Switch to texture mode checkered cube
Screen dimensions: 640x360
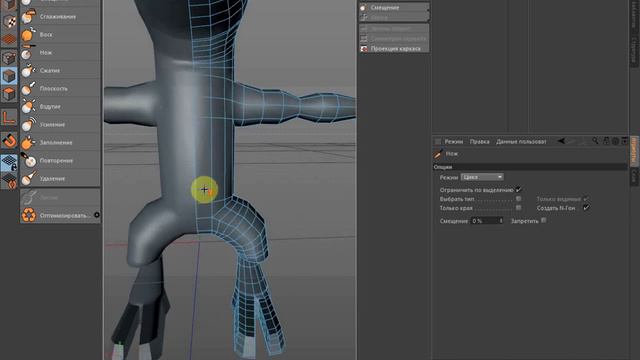[9, 22]
